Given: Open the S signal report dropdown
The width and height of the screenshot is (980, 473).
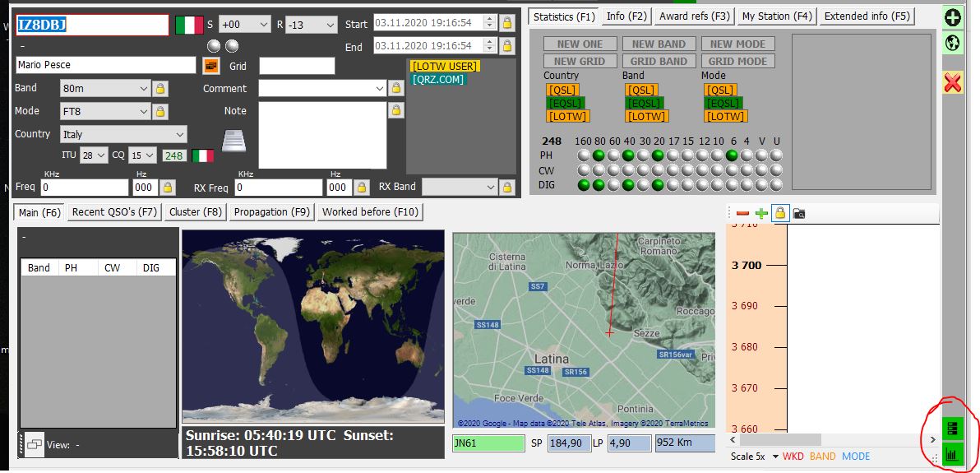Looking at the screenshot, I should 263,25.
